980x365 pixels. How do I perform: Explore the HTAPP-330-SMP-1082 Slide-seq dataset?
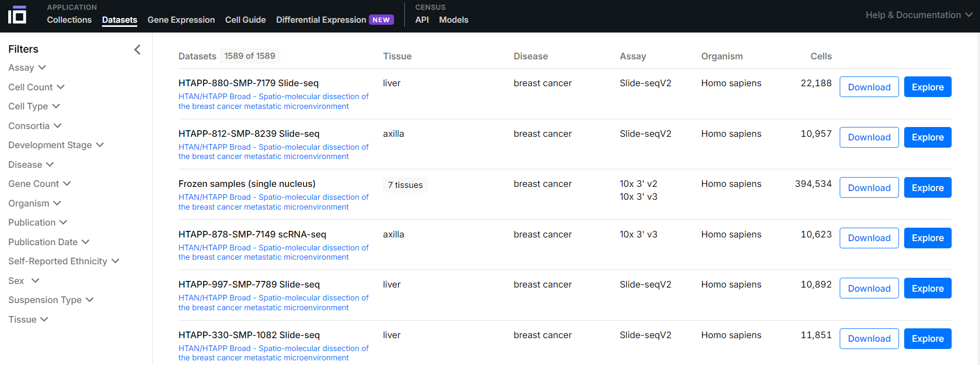click(927, 339)
